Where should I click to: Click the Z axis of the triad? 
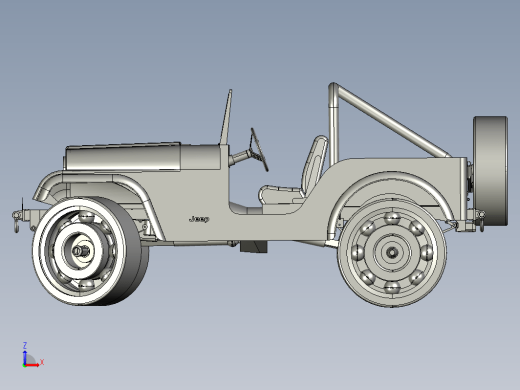pyautogui.click(x=25, y=357)
